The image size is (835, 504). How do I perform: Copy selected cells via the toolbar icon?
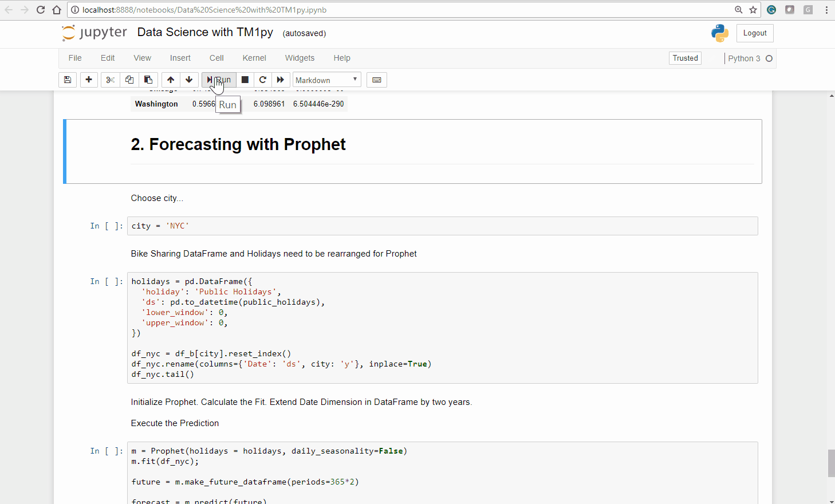click(x=129, y=80)
